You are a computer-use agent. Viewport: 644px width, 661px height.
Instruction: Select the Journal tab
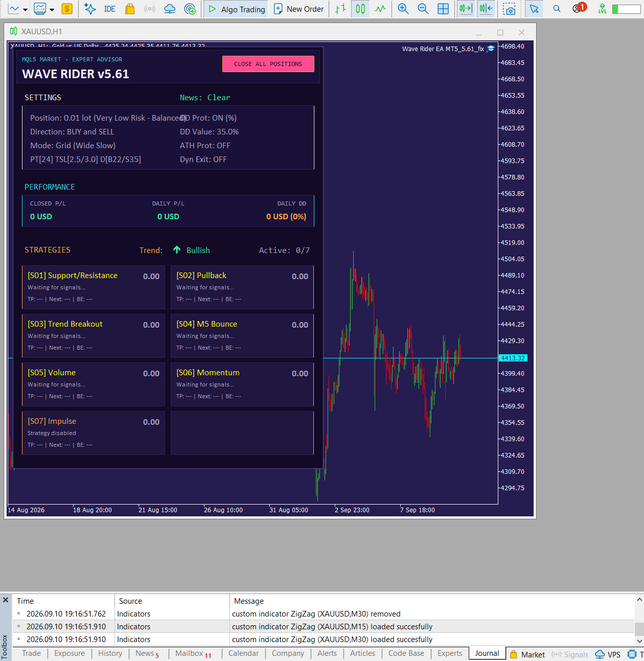(x=487, y=653)
